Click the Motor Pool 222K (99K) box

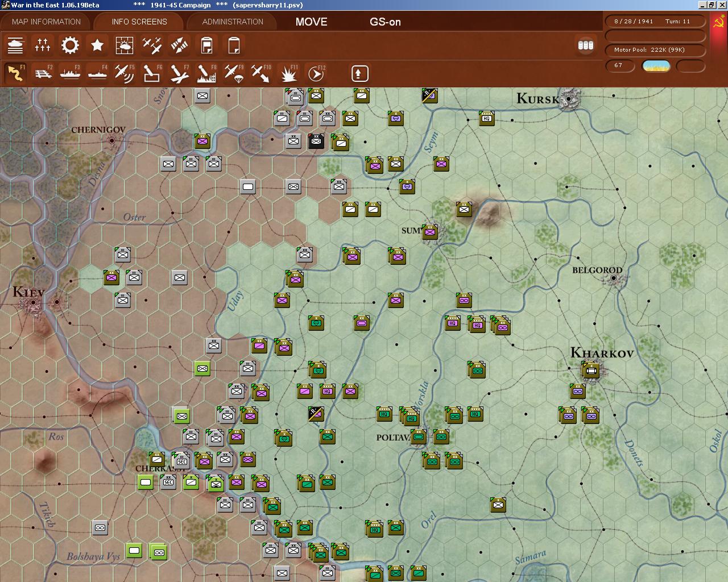pos(656,49)
